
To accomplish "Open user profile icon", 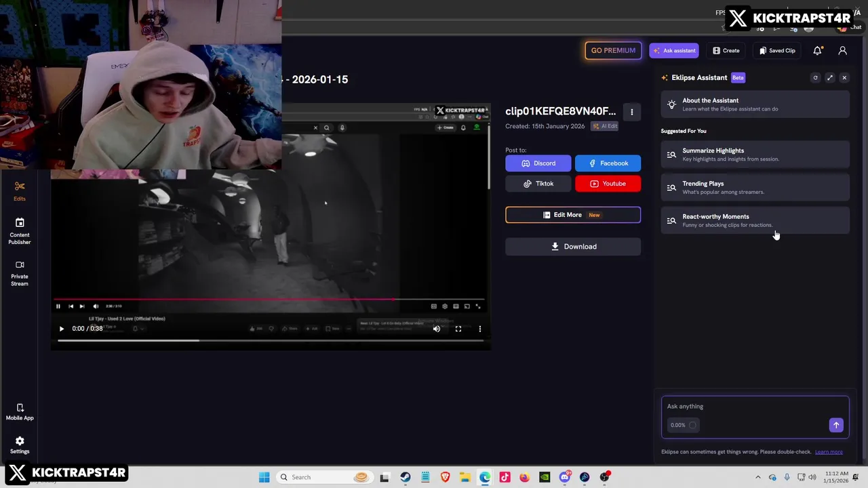I will click(x=842, y=50).
